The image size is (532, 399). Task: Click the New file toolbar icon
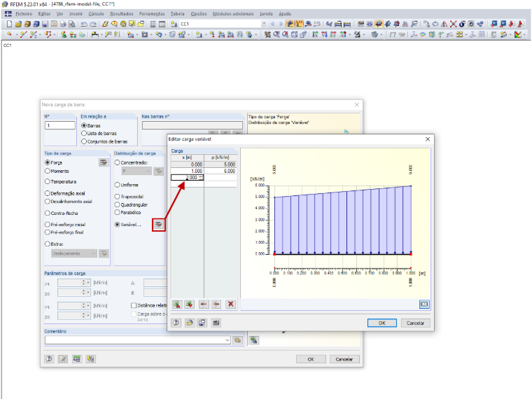pos(10,24)
